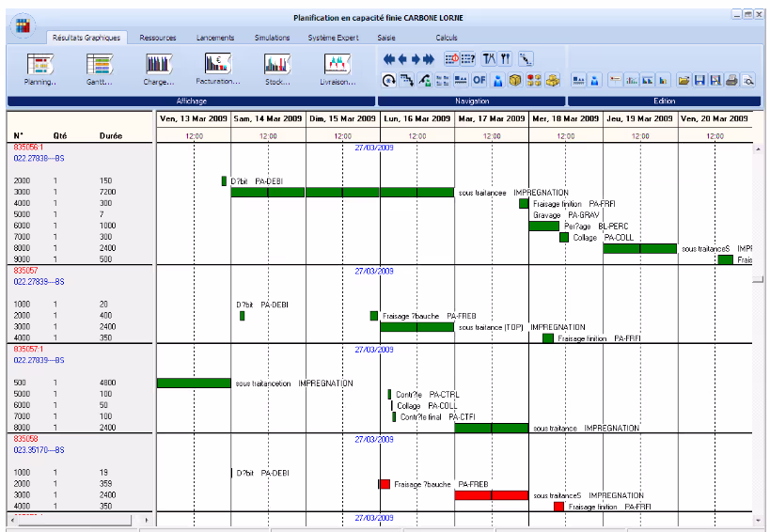Click the circular refresh arrow icon
The width and height of the screenshot is (770, 532).
tap(389, 80)
